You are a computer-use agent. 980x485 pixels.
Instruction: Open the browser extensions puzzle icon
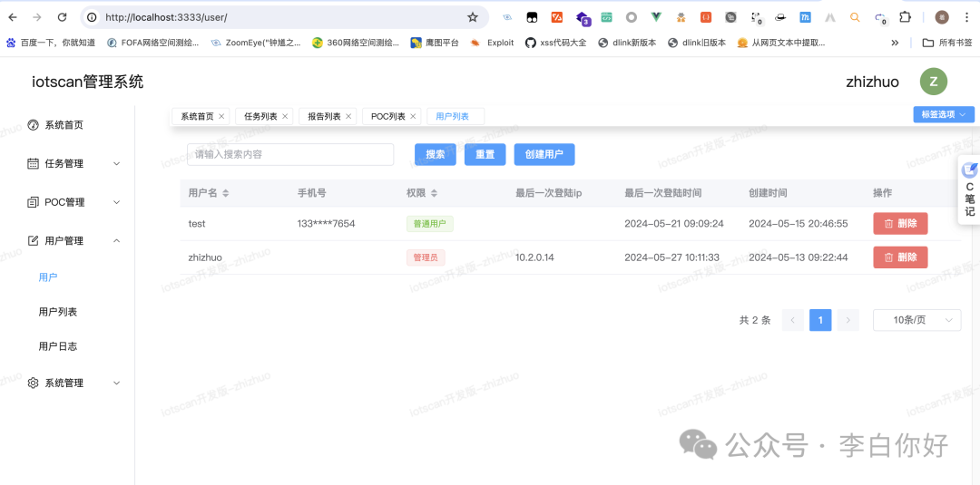[905, 17]
